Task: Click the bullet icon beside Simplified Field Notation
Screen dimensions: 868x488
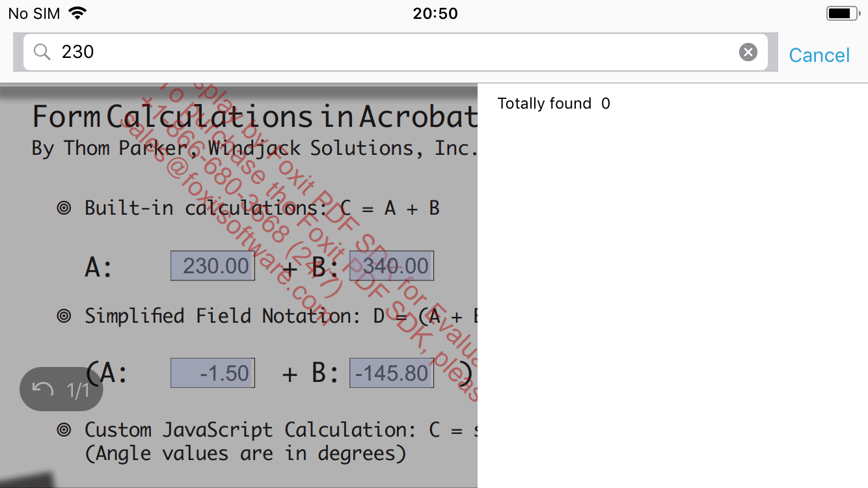Action: point(63,316)
